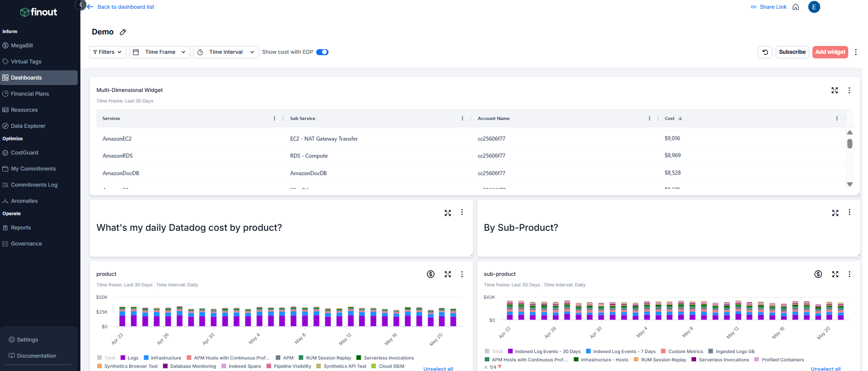Collapse the sidebar with the arrow icon

click(x=81, y=5)
